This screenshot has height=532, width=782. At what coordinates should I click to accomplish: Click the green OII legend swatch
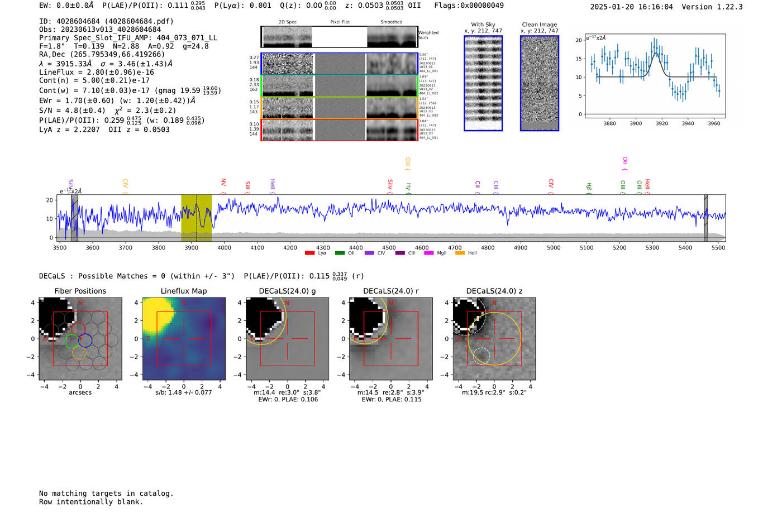(340, 253)
